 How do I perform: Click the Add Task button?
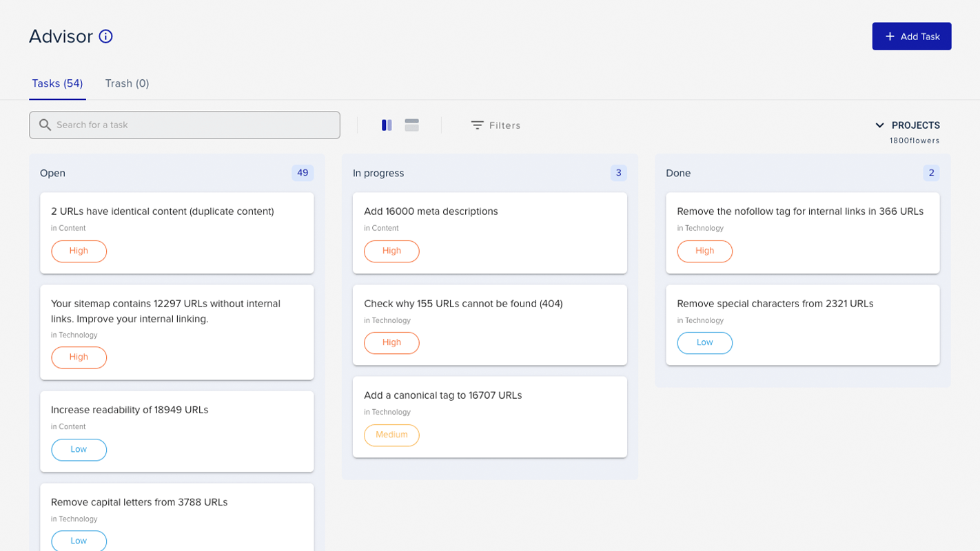912,36
